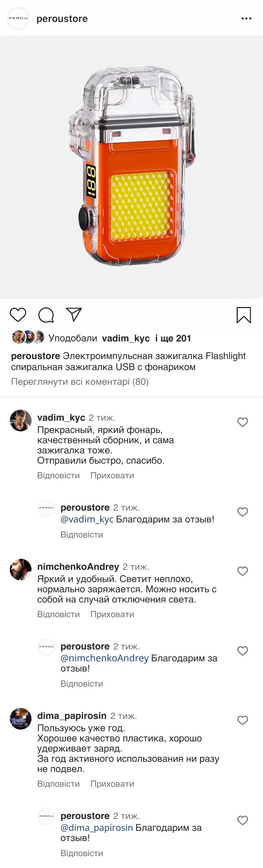Hide vadim_kyc's comment via Приховати
The width and height of the screenshot is (263, 868).
[112, 475]
